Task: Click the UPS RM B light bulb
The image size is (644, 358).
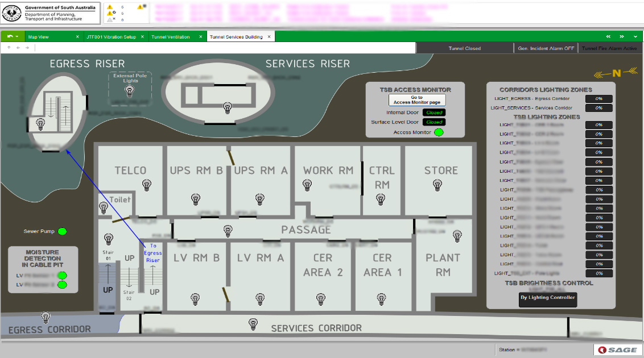Action: [196, 199]
